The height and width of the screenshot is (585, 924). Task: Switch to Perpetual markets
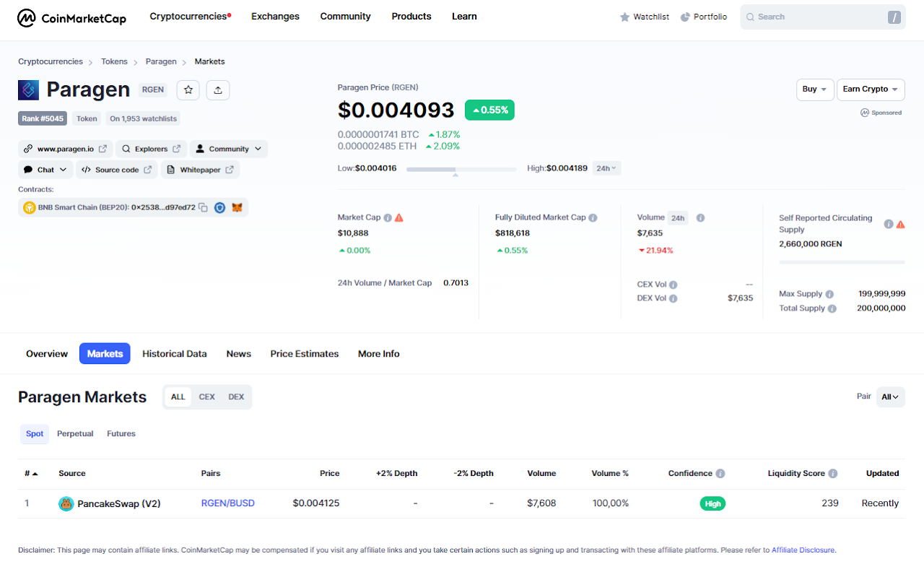pyautogui.click(x=75, y=434)
